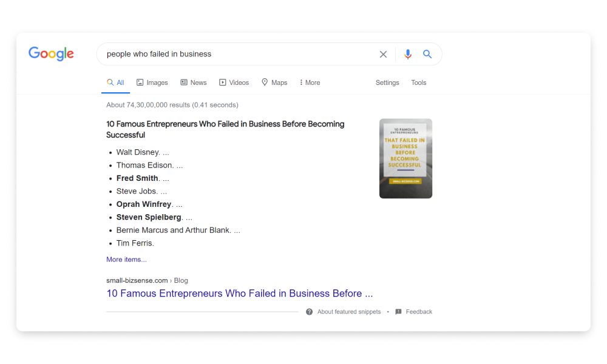Switch to the Maps tab
The image size is (607, 364).
[x=274, y=83]
